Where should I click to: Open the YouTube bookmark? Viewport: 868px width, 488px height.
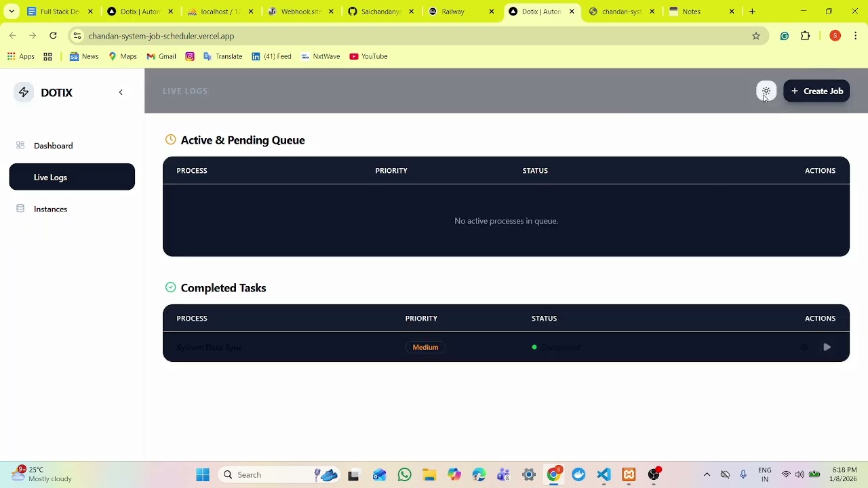[x=368, y=56]
